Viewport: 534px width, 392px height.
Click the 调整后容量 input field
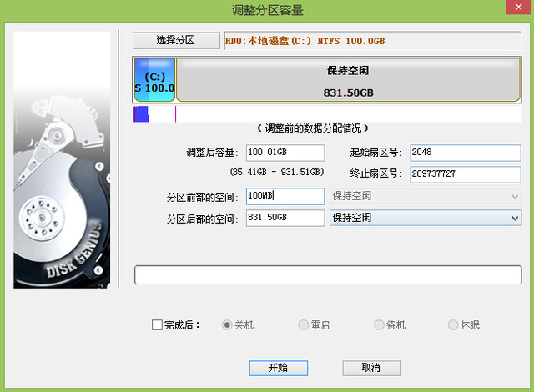(x=285, y=153)
